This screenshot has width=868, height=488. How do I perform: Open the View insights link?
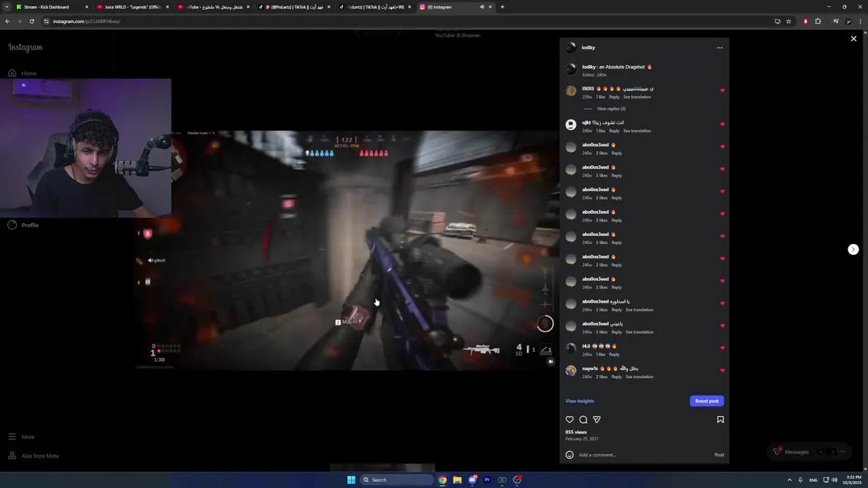[580, 401]
